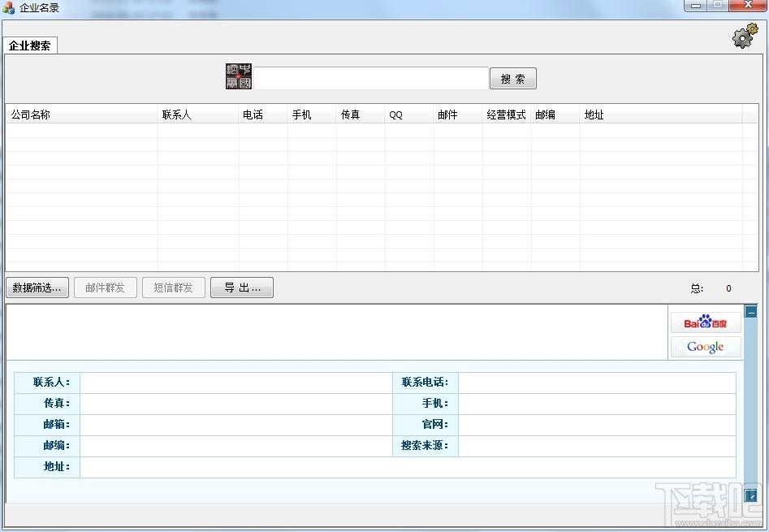
Task: Select the 企业搜索 tab
Action: (30, 46)
